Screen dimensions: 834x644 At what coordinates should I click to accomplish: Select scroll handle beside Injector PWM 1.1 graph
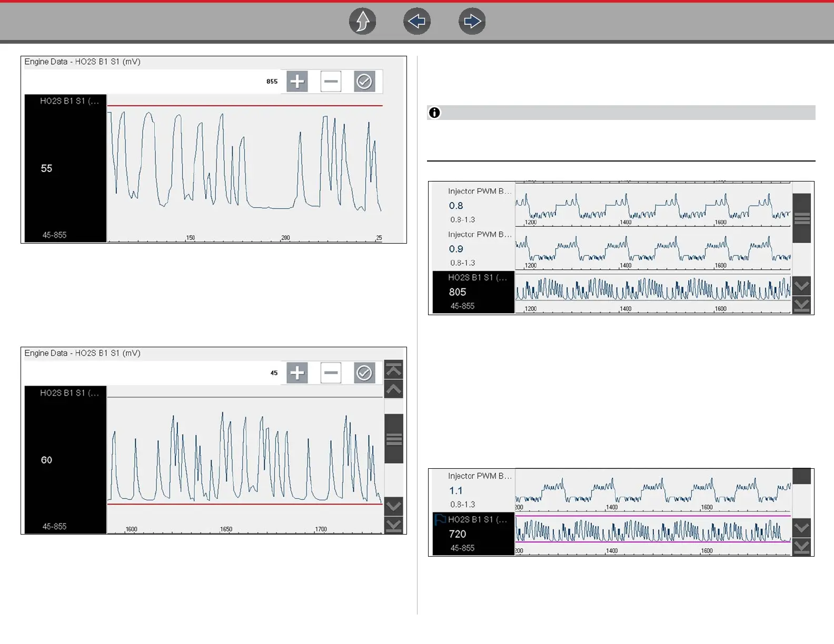tap(802, 476)
